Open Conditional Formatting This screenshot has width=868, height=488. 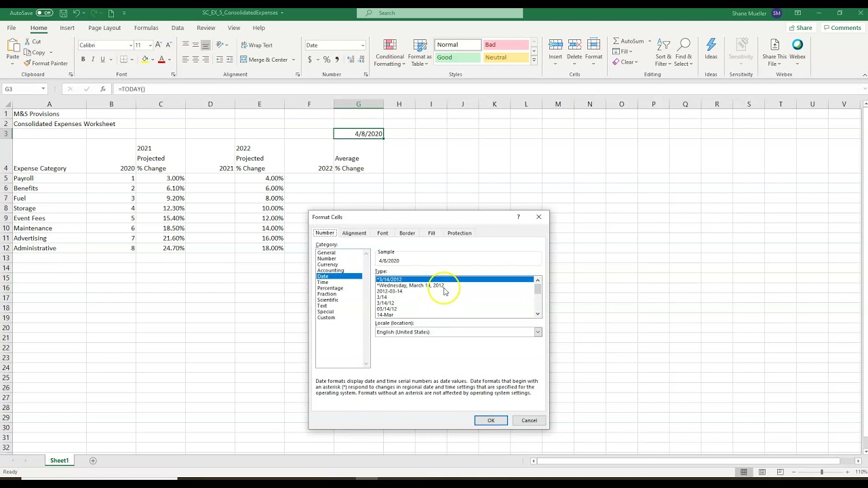point(389,53)
